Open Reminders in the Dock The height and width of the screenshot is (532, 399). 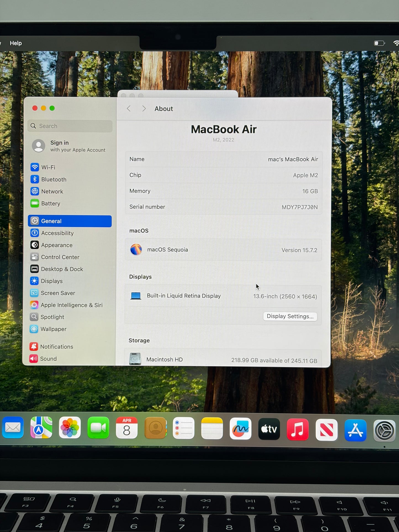[184, 428]
